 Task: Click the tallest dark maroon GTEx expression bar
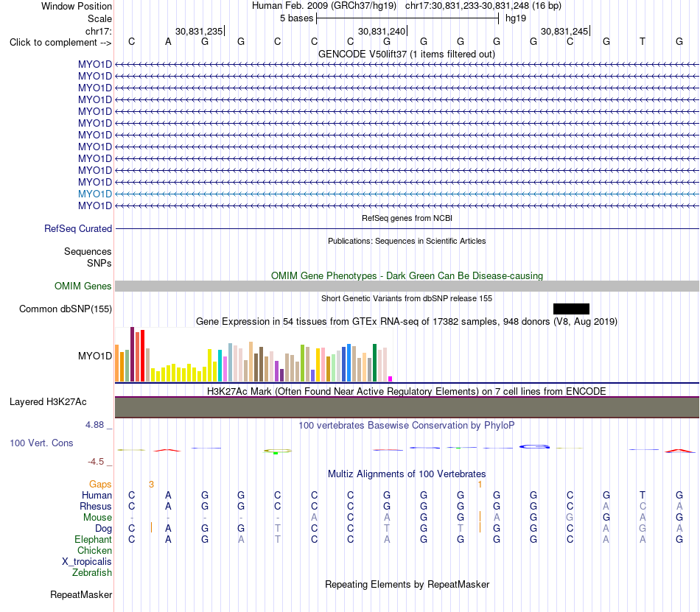[x=132, y=354]
